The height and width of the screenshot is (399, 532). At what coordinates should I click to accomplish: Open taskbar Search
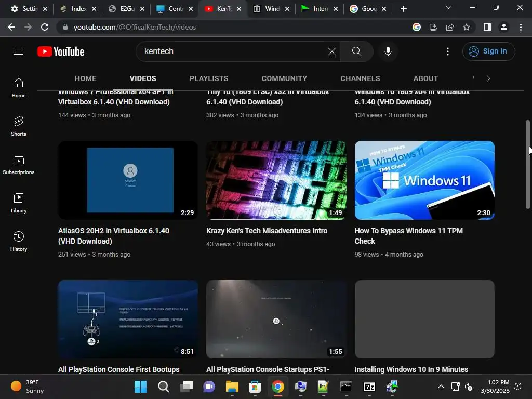tap(164, 387)
